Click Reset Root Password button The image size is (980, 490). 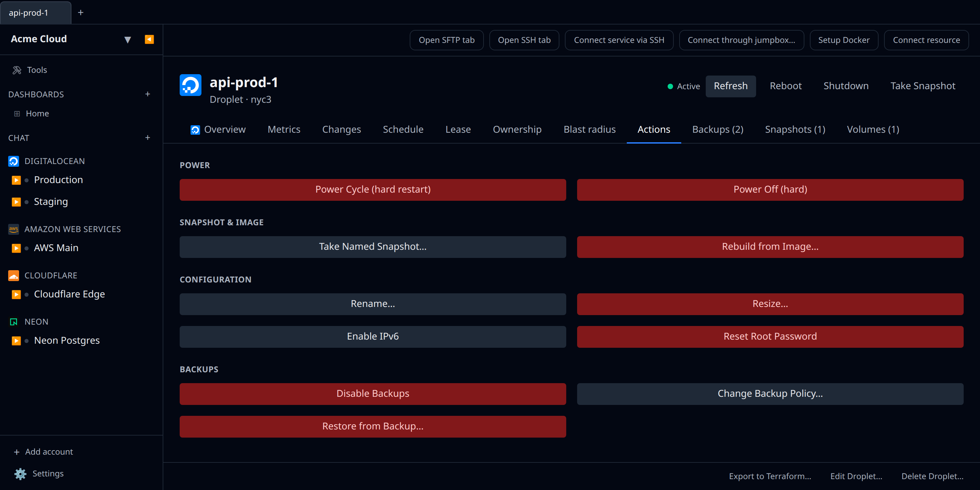click(x=770, y=337)
